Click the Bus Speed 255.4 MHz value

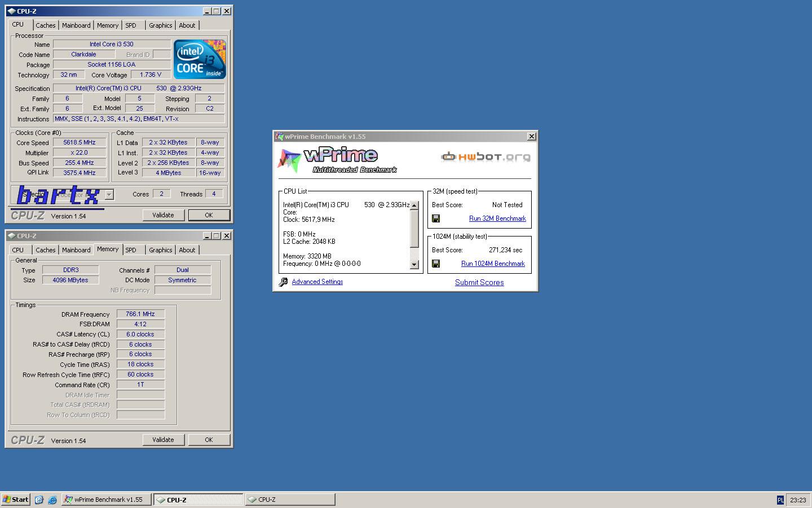coord(80,163)
